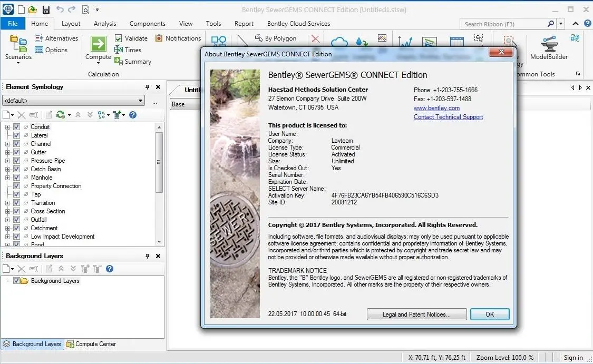
Task: Click the Undo arrow icon
Action: click(x=60, y=9)
